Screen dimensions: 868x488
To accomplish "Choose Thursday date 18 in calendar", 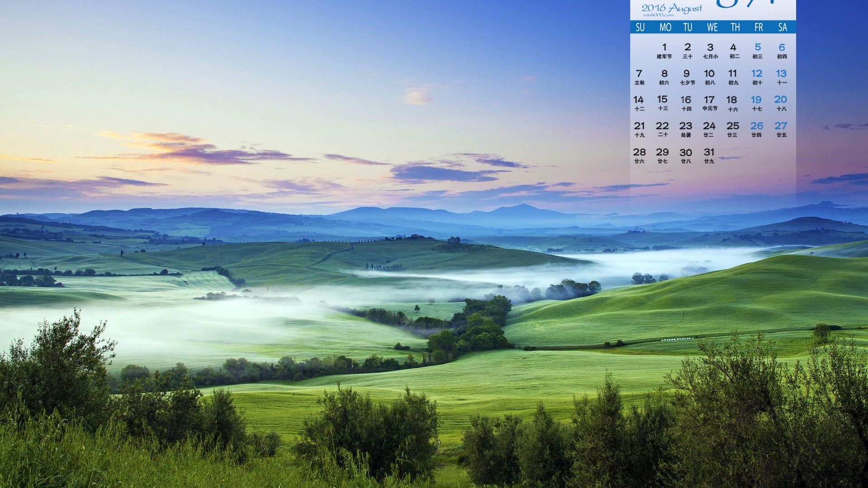I will pyautogui.click(x=732, y=103).
